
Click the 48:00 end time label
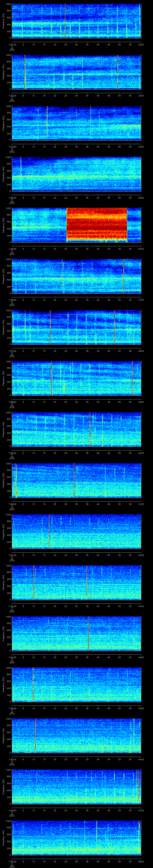coord(141,861)
